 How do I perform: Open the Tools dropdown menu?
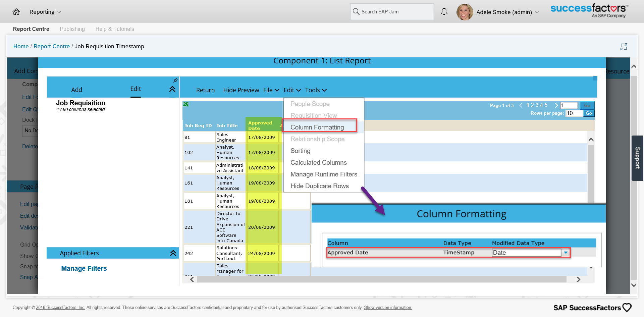pos(316,90)
